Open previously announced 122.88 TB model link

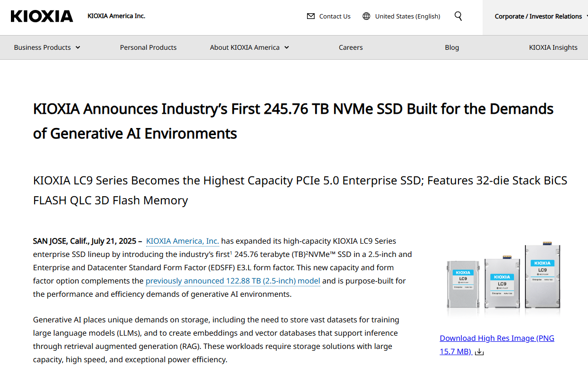pos(233,281)
